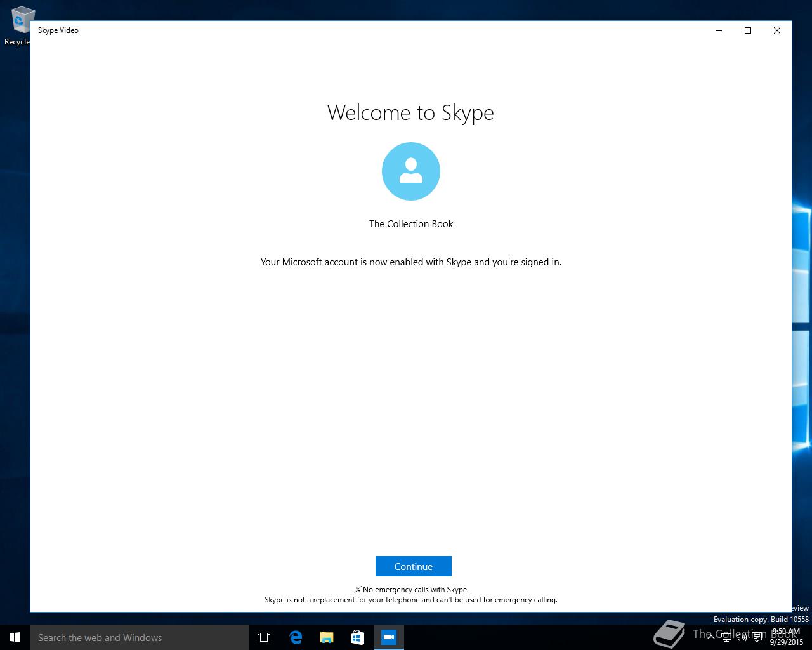Viewport: 812px width, 650px height.
Task: Launch Microsoft Edge from the taskbar
Action: pyautogui.click(x=296, y=637)
